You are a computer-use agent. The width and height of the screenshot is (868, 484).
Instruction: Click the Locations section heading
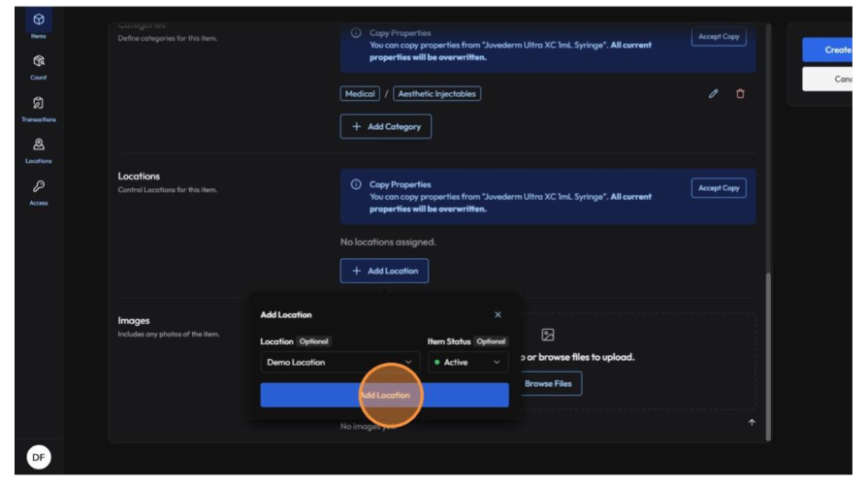[139, 177]
